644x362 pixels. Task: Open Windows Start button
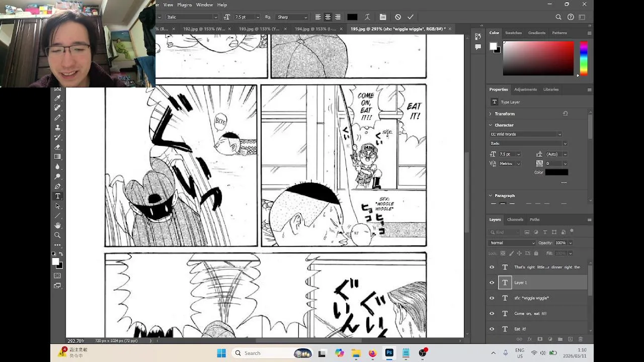tap(221, 353)
